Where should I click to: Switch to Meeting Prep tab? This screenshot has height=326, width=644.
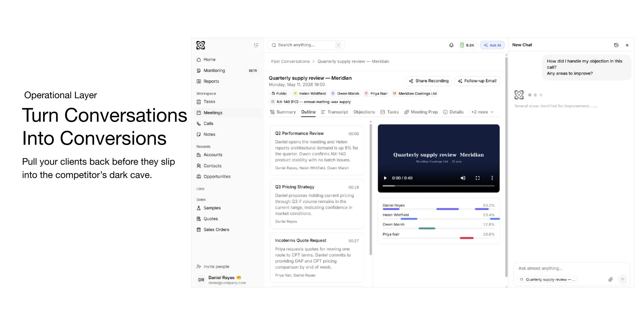point(421,112)
